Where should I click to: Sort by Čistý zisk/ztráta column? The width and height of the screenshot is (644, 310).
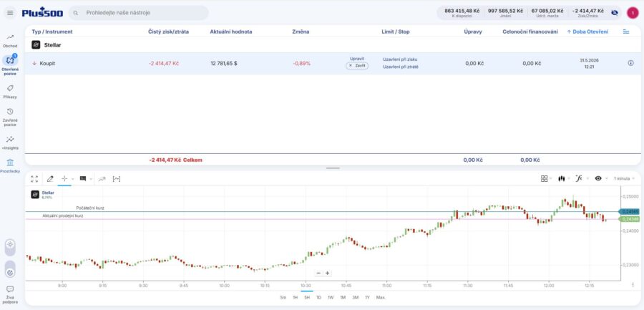[168, 32]
